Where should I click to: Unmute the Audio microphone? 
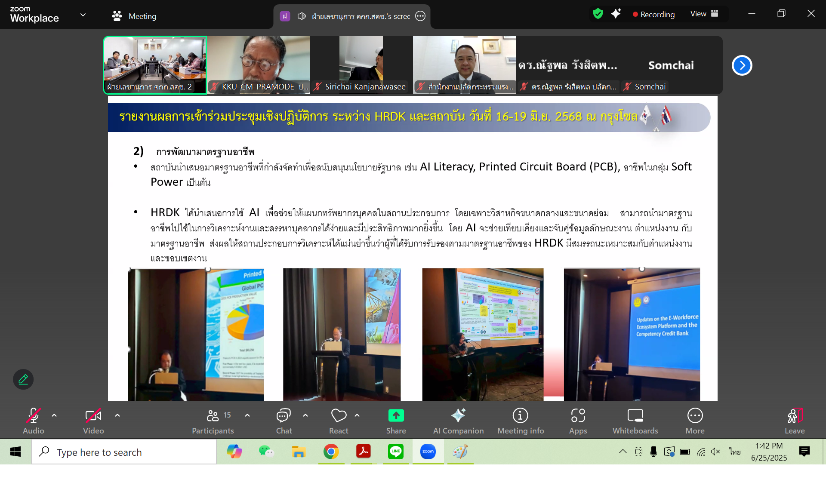[x=34, y=416]
